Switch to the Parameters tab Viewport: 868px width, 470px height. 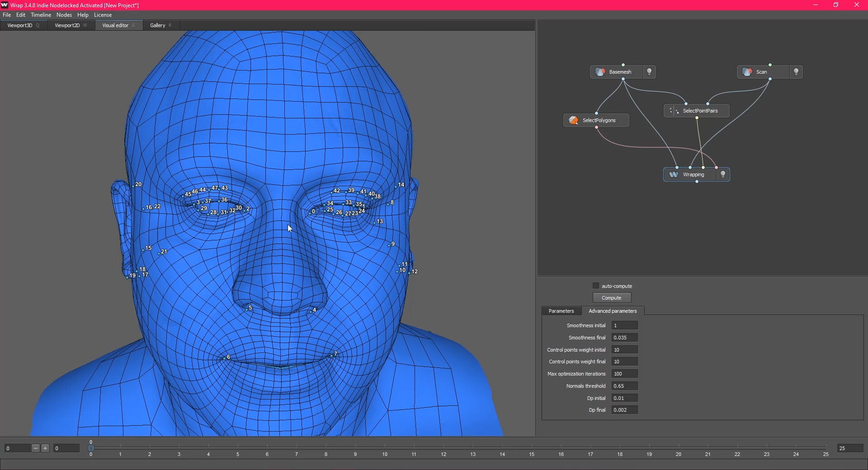(561, 311)
